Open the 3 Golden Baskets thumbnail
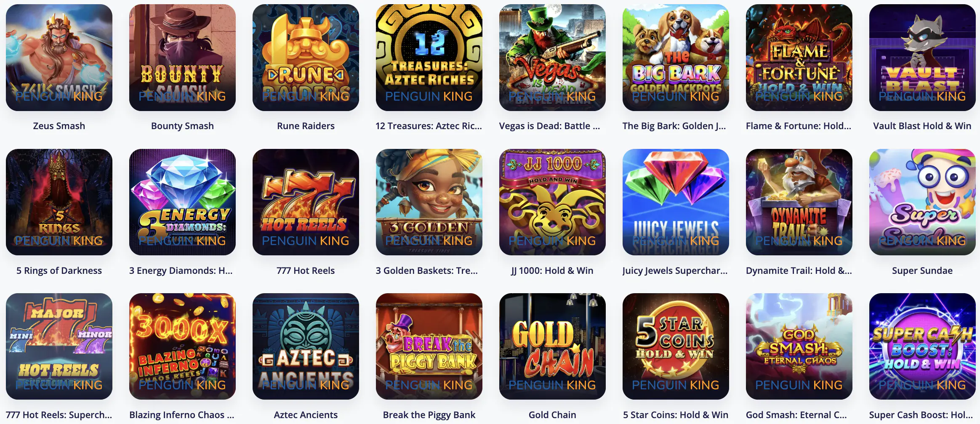The height and width of the screenshot is (424, 980). tap(429, 202)
